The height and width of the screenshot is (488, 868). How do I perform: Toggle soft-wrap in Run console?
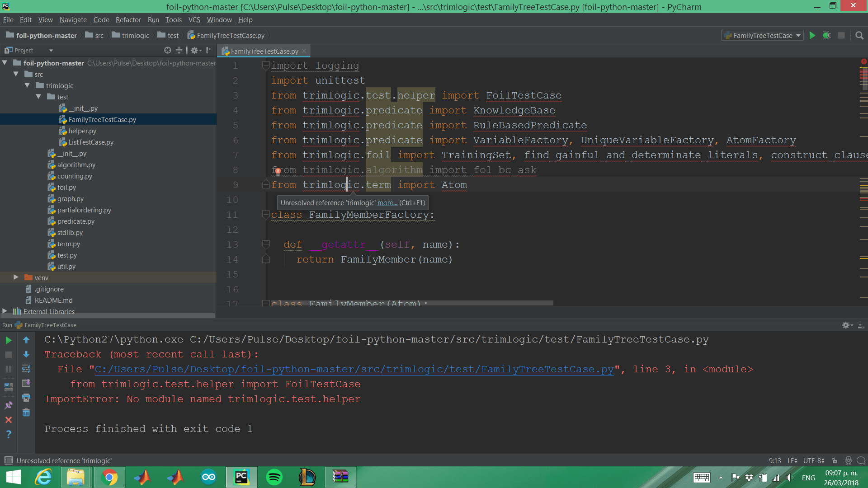point(26,369)
